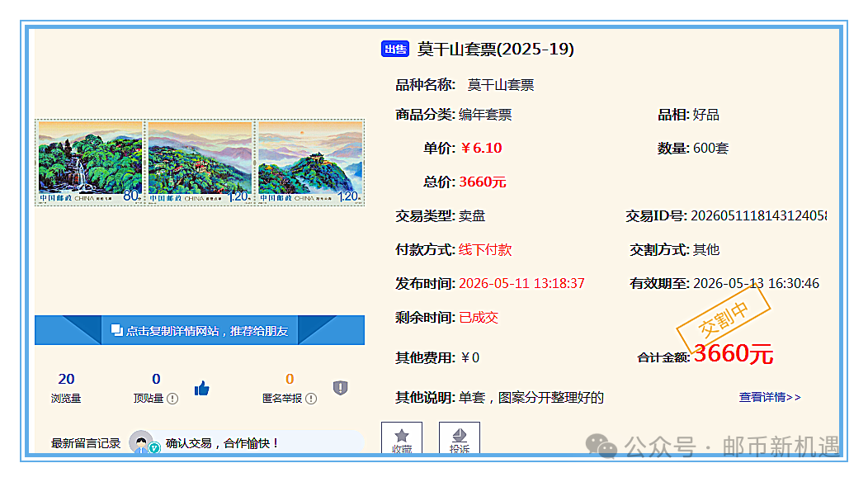Click the delivery method value 其他
Screen dimensions: 868x482
click(706, 249)
